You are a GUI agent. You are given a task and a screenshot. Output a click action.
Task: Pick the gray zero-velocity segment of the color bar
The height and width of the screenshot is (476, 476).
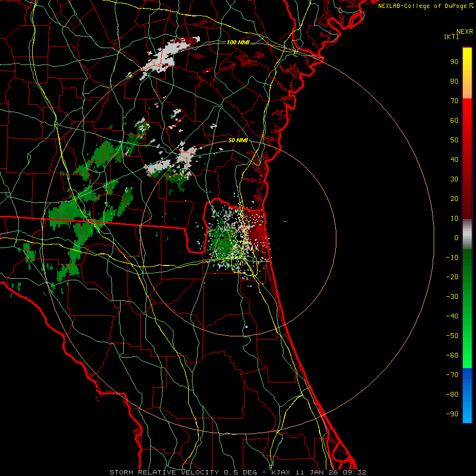[467, 234]
